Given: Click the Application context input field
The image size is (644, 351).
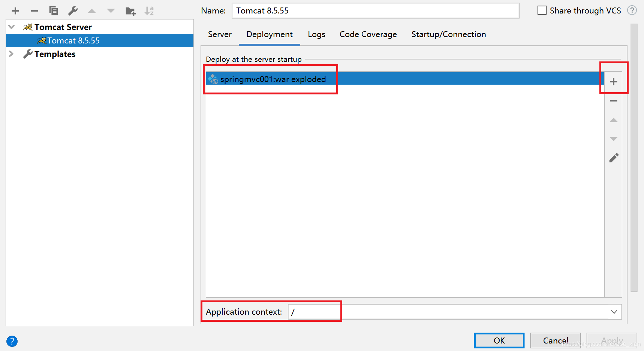Looking at the screenshot, I should (x=455, y=312).
